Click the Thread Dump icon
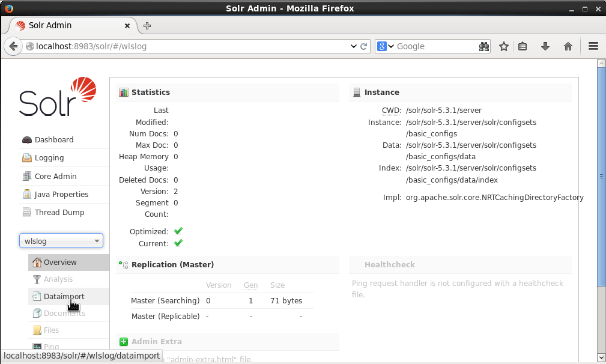 pyautogui.click(x=26, y=212)
